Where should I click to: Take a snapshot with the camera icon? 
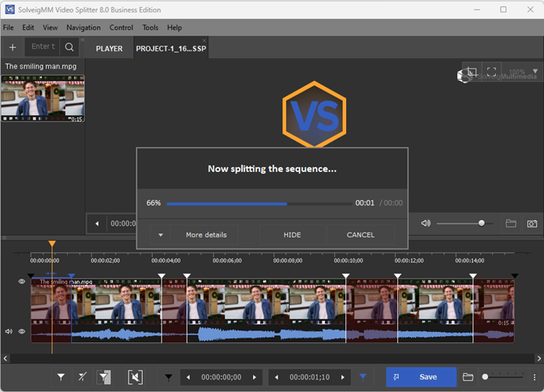532,223
